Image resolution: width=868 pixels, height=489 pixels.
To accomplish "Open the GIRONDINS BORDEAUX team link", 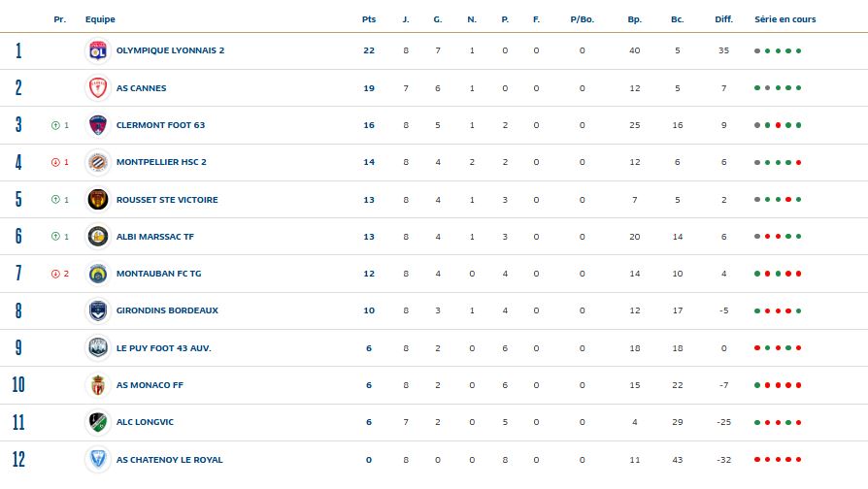I will click(x=167, y=310).
